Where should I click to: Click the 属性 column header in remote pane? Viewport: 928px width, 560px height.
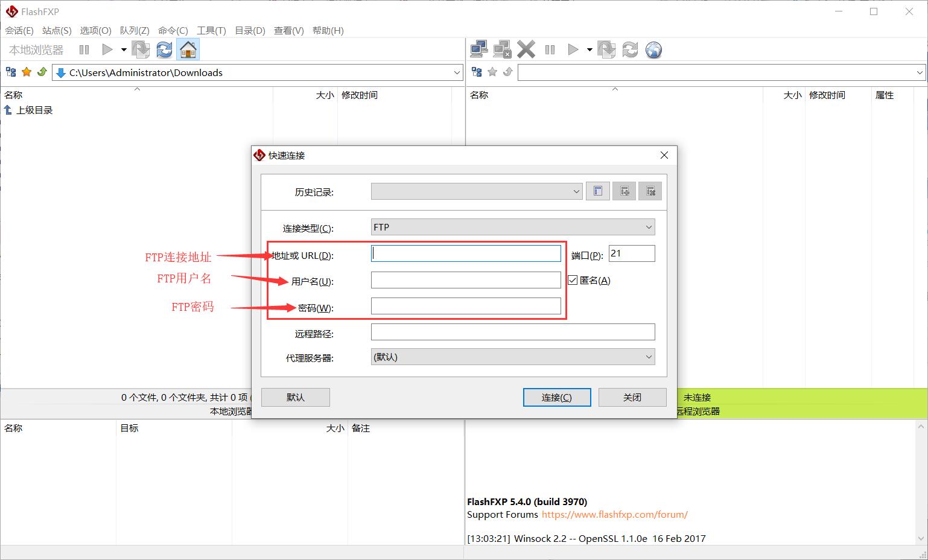[885, 95]
